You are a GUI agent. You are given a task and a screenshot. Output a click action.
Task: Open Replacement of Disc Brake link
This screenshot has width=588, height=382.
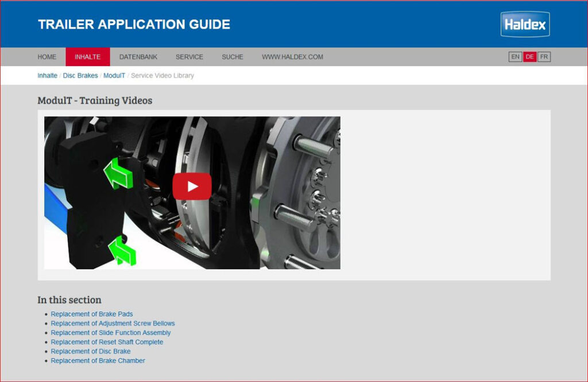click(x=91, y=351)
